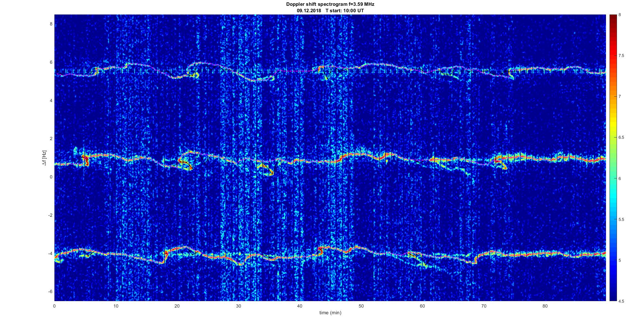Click the y-axis tick label '-6'

[x=50, y=292]
